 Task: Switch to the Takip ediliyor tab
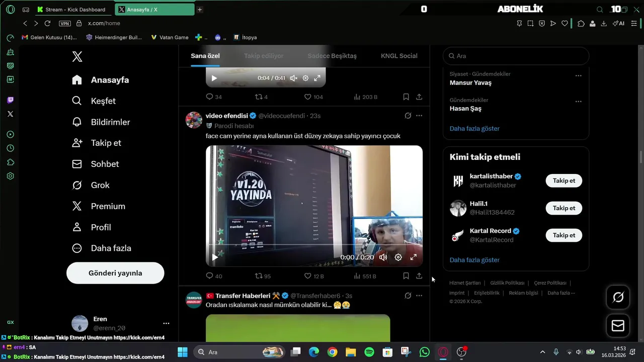tap(264, 56)
